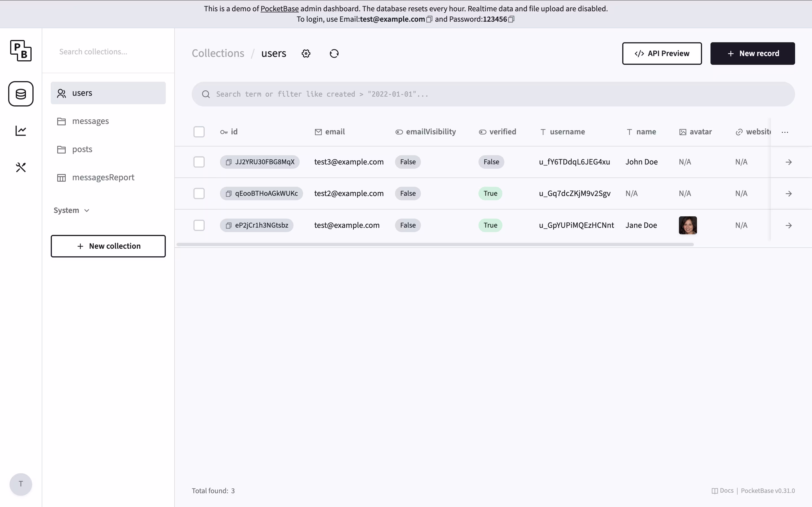812x507 pixels.
Task: Select the messagesReport view collection
Action: [103, 177]
